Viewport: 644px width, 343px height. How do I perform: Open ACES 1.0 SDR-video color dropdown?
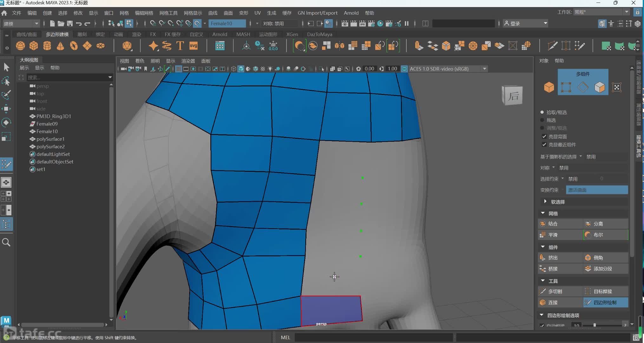click(x=448, y=69)
